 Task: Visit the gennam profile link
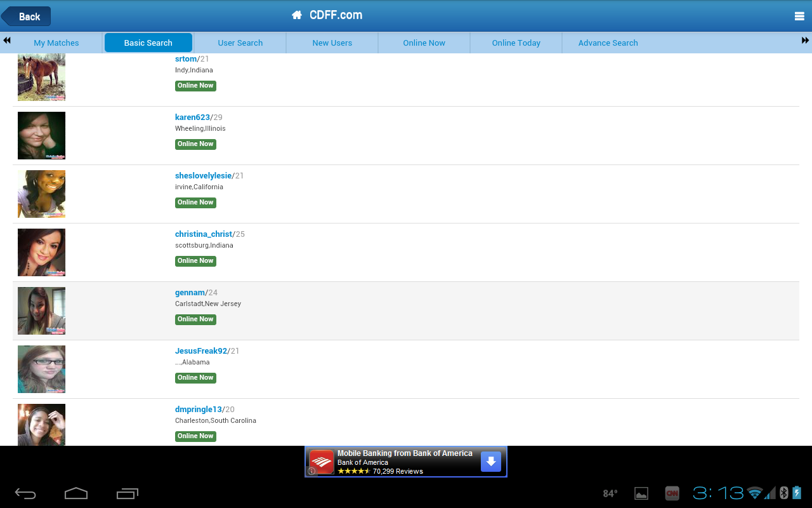190,293
